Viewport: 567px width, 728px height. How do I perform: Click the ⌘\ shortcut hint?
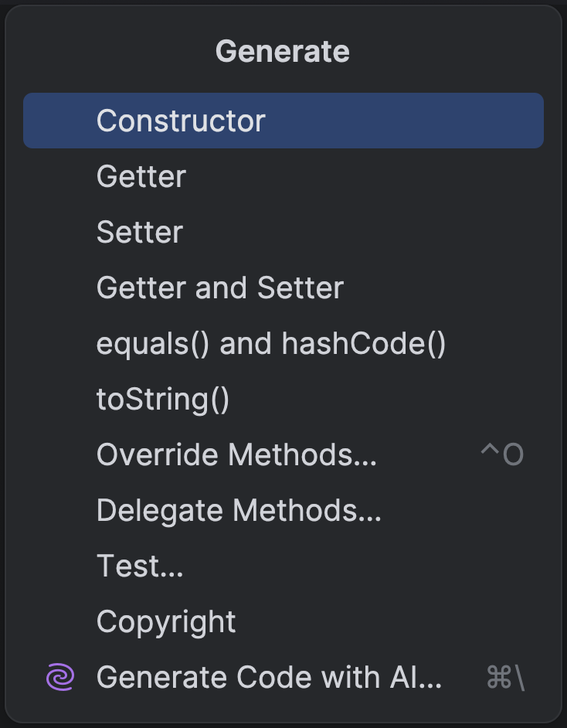coord(506,678)
